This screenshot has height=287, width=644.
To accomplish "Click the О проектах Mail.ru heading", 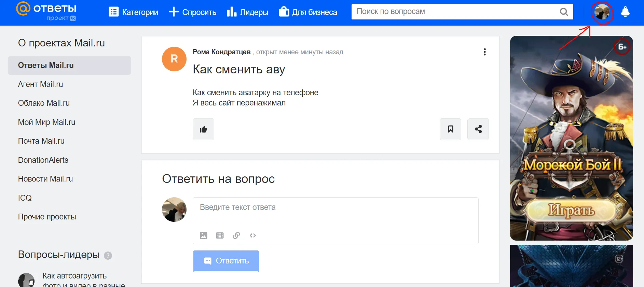I will pyautogui.click(x=61, y=43).
